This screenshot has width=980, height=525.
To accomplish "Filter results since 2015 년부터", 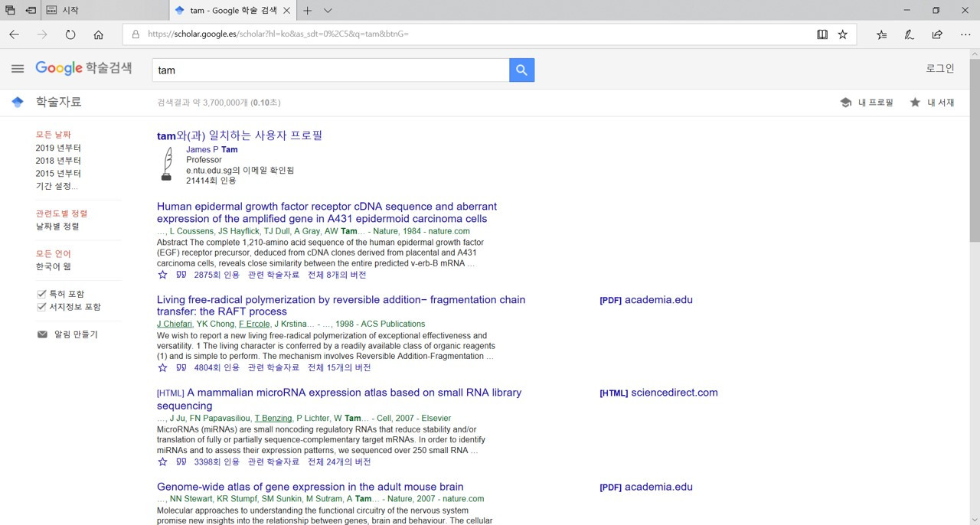I will pyautogui.click(x=58, y=174).
